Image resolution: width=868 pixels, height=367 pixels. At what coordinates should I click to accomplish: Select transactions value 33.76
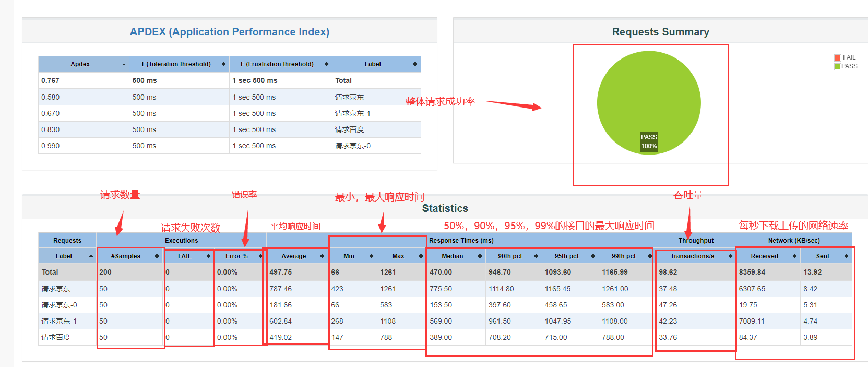[668, 337]
